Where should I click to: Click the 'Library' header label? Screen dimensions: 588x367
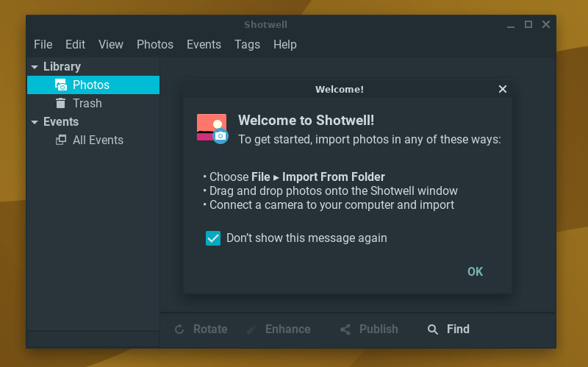coord(62,66)
